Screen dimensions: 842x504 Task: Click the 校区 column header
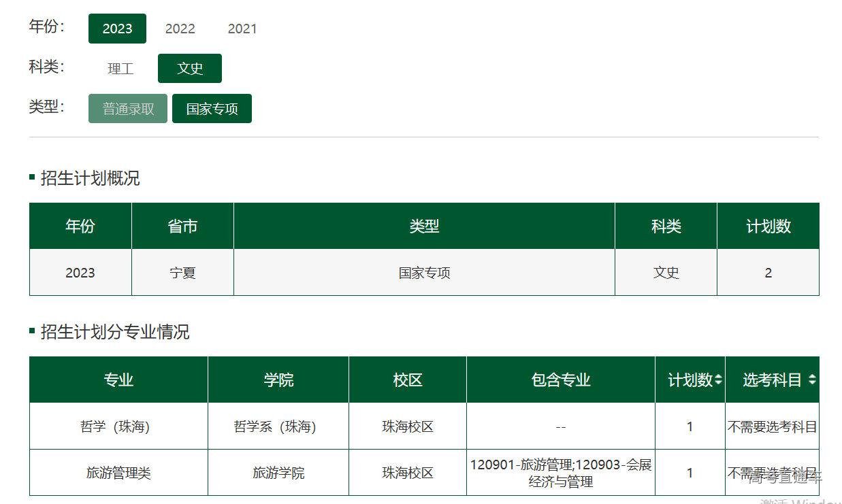(408, 380)
